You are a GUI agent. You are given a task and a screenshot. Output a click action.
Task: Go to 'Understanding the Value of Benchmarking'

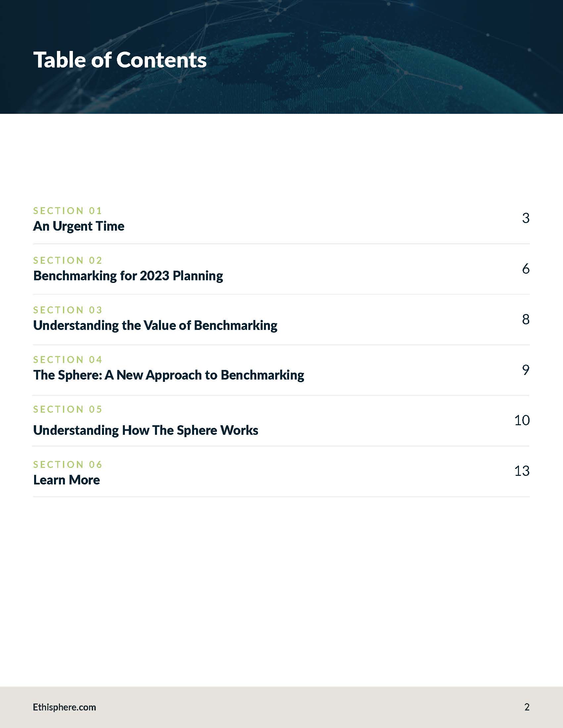(155, 326)
